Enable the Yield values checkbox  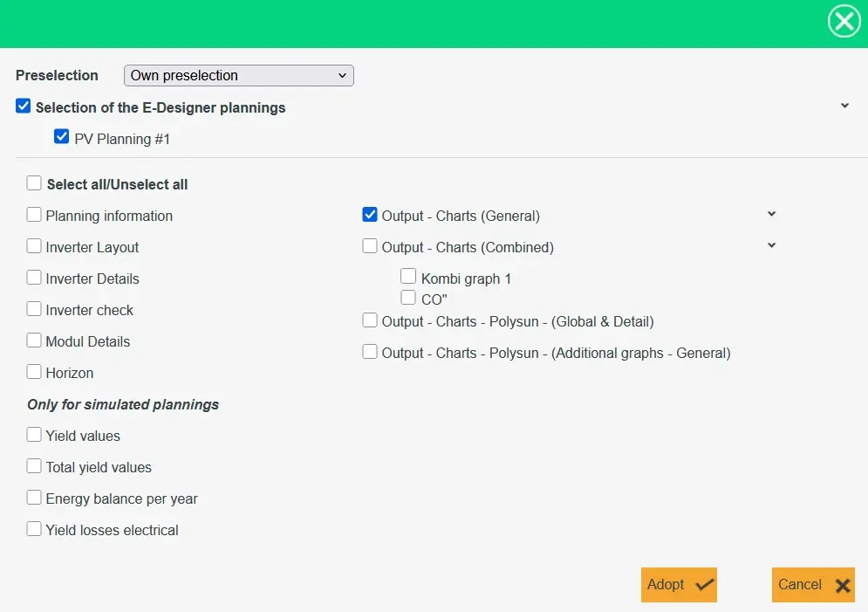click(x=34, y=435)
